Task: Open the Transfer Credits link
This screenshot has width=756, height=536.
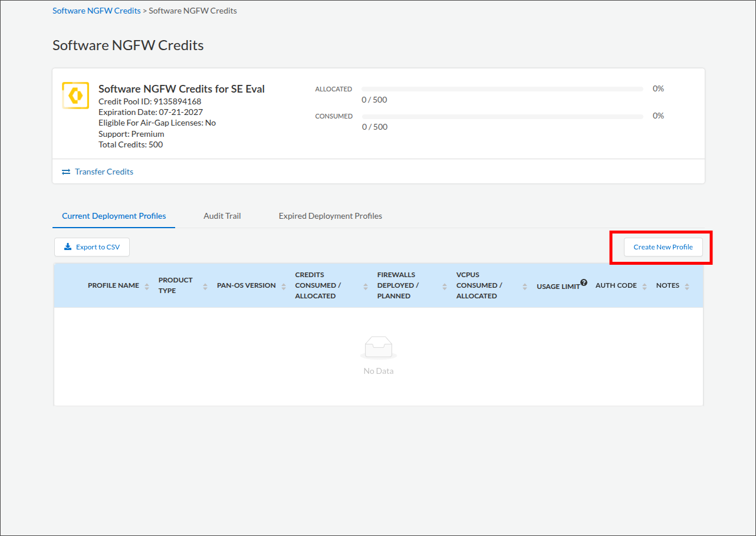Action: coord(104,172)
